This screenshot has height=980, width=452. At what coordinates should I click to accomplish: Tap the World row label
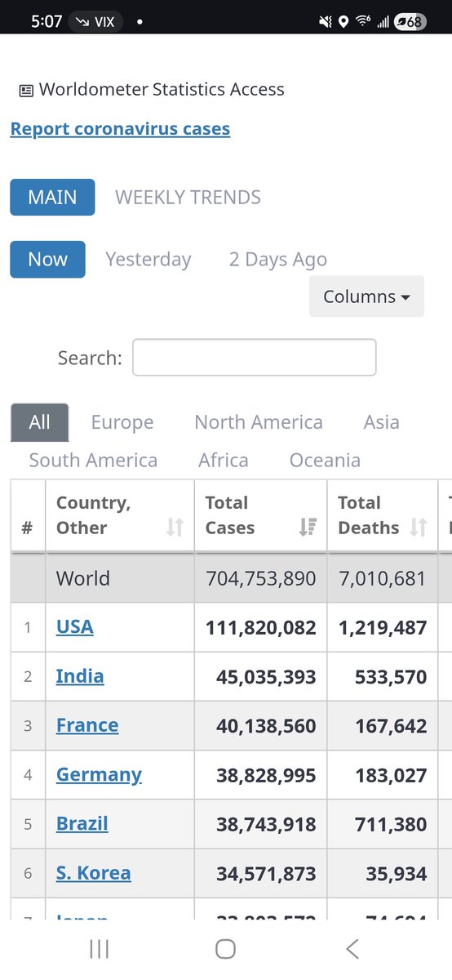tap(82, 579)
